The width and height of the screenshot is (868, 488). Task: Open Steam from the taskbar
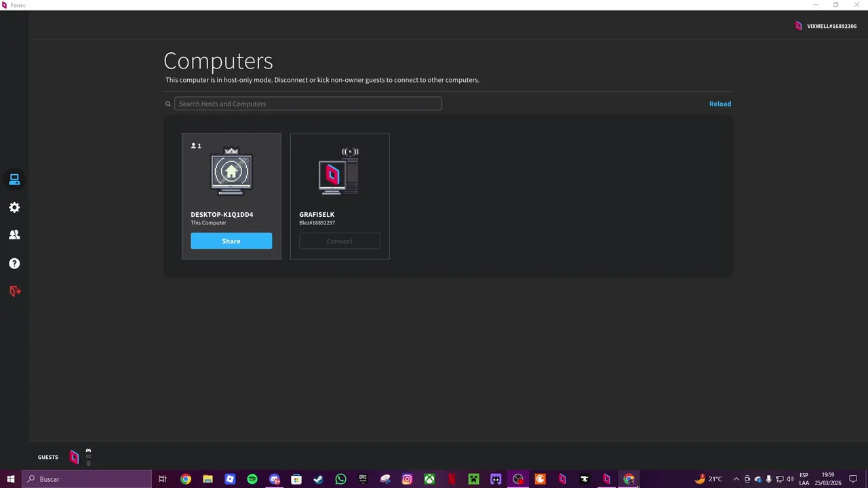[318, 479]
